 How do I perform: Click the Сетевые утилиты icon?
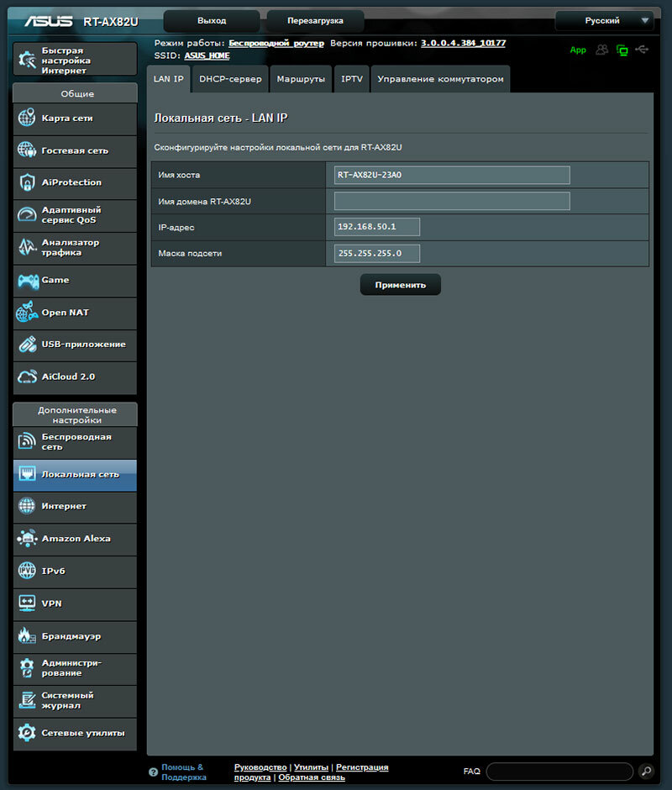pyautogui.click(x=27, y=733)
